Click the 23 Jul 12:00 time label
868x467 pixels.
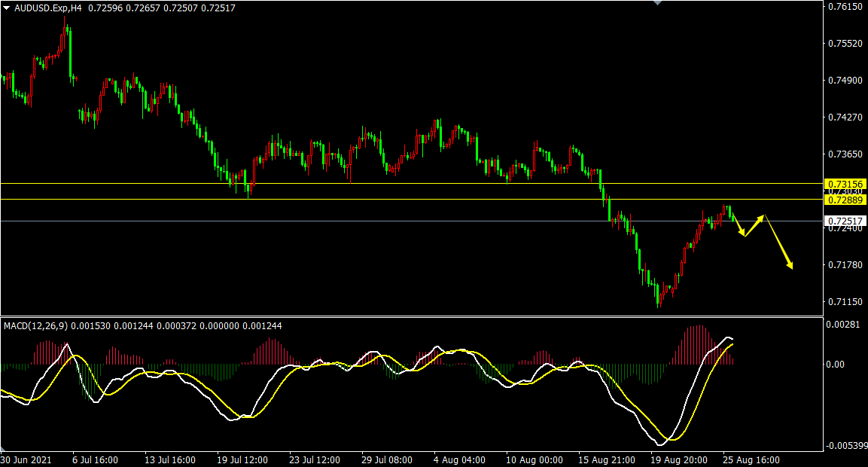[x=315, y=459]
